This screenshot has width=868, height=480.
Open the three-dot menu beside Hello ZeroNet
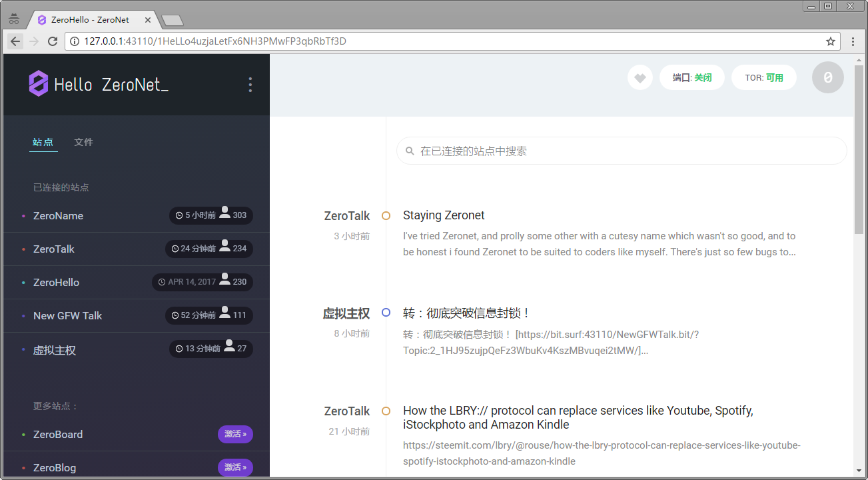250,85
